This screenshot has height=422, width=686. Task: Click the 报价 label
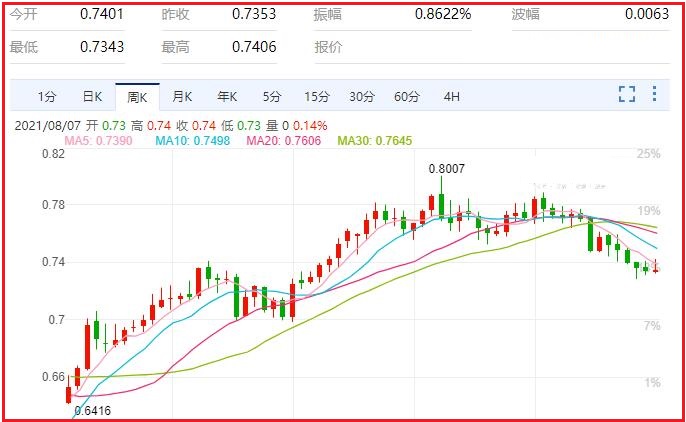click(328, 47)
